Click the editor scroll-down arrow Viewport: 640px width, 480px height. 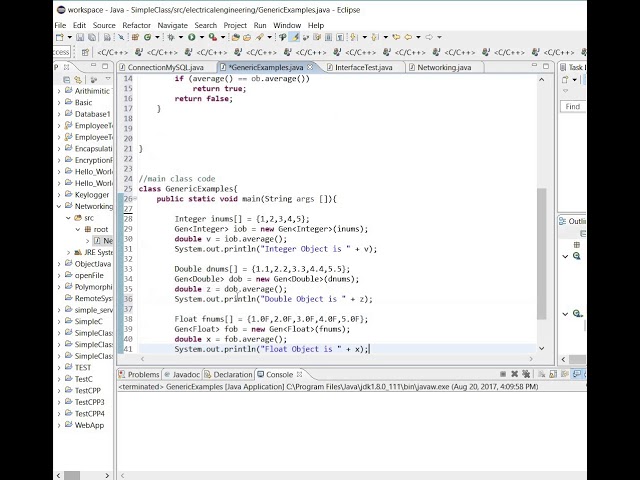542,349
